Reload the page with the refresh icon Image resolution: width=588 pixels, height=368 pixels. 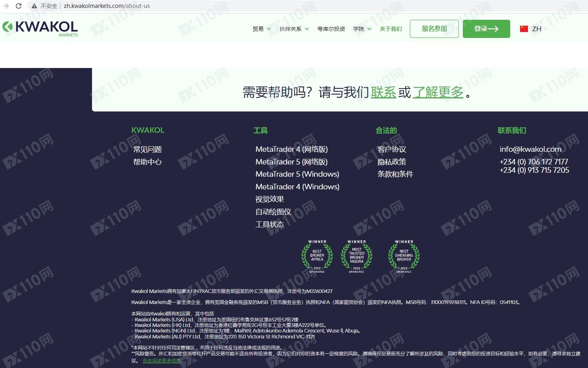point(19,6)
